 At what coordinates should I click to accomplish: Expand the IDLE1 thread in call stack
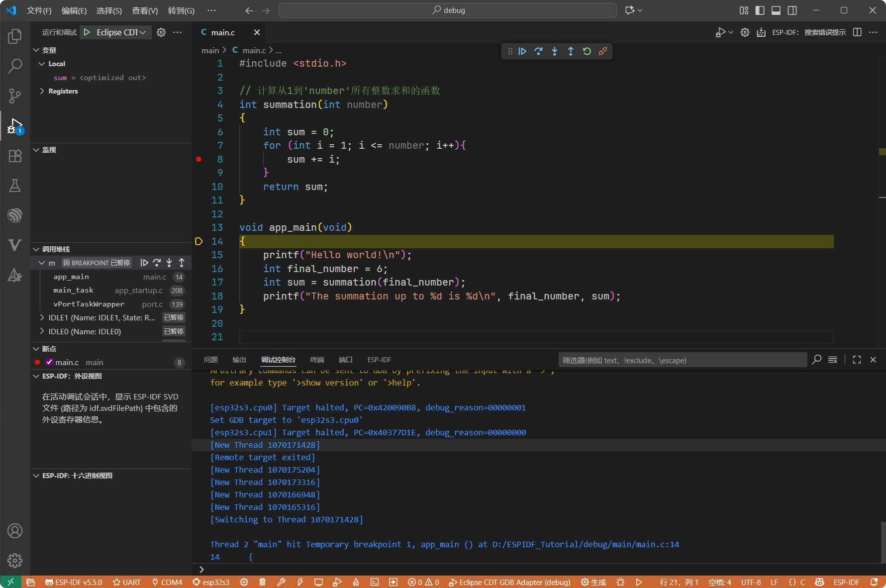(x=42, y=317)
